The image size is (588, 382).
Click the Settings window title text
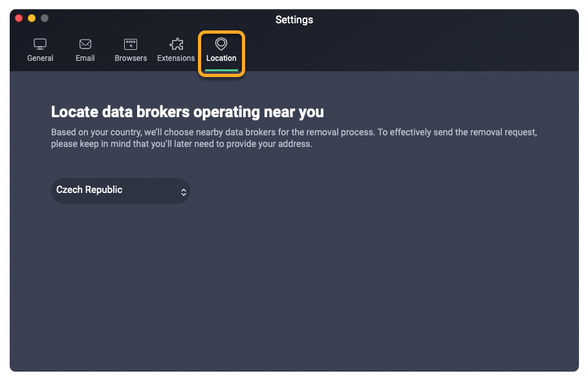pyautogui.click(x=294, y=20)
